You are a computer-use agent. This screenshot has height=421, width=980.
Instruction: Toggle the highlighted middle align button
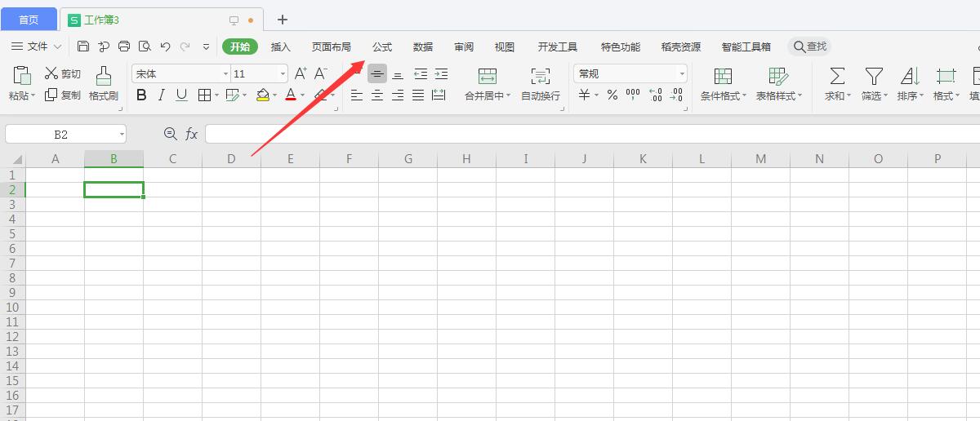[x=377, y=74]
